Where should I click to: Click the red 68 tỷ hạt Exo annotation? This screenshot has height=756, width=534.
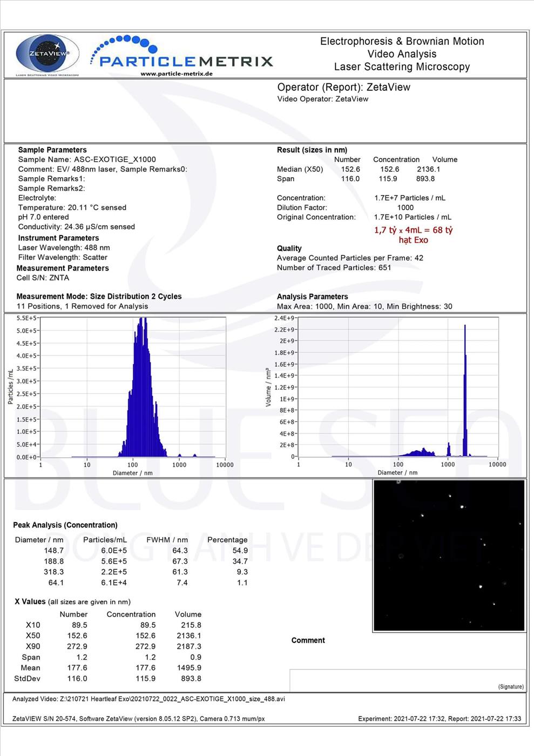click(413, 235)
